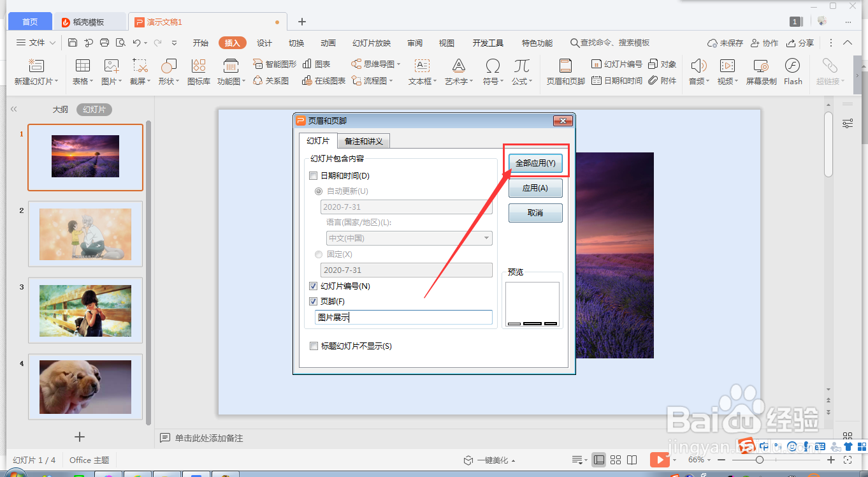
Task: Open the File (文件) menu dropdown
Action: (x=36, y=43)
